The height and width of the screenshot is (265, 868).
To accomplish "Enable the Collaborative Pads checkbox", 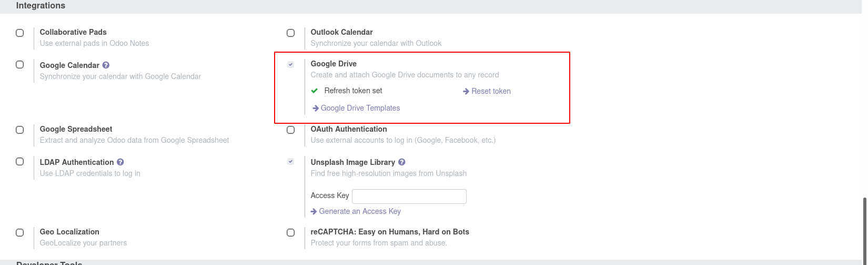I will 20,33.
